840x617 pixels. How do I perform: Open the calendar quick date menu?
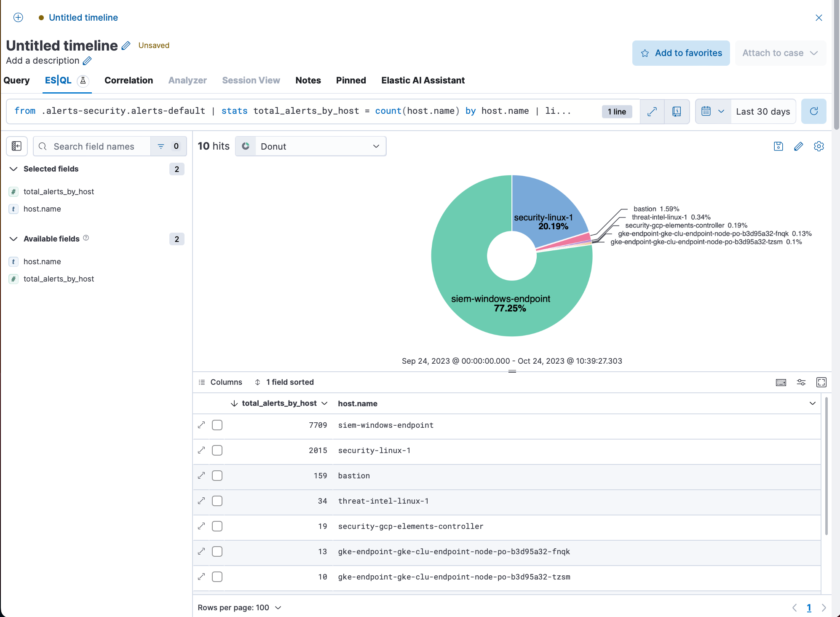click(x=713, y=112)
